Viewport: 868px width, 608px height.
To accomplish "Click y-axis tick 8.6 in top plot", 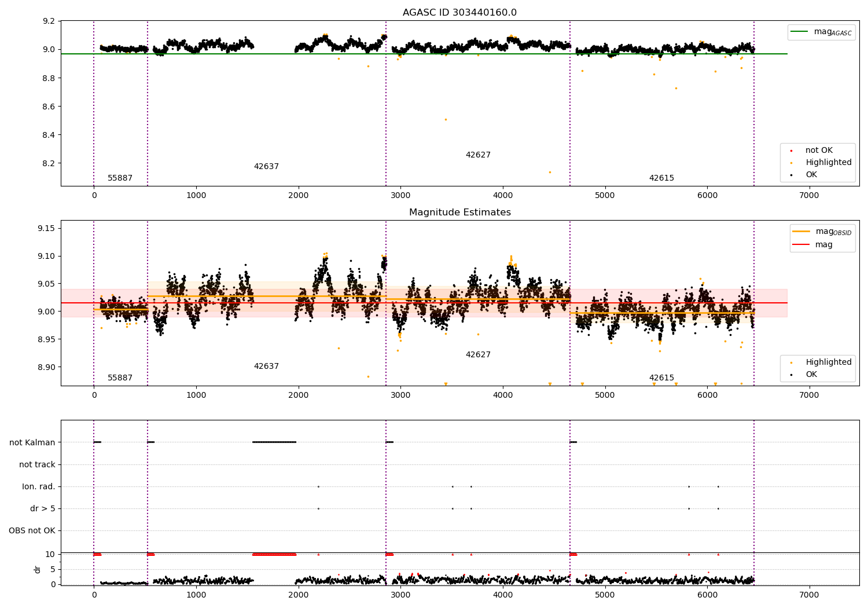I will tap(49, 107).
